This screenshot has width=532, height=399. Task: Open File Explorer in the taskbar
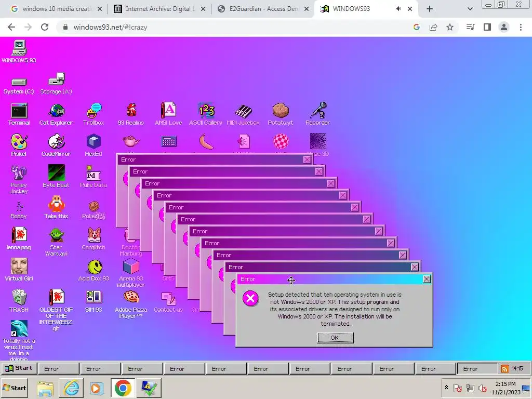point(45,388)
